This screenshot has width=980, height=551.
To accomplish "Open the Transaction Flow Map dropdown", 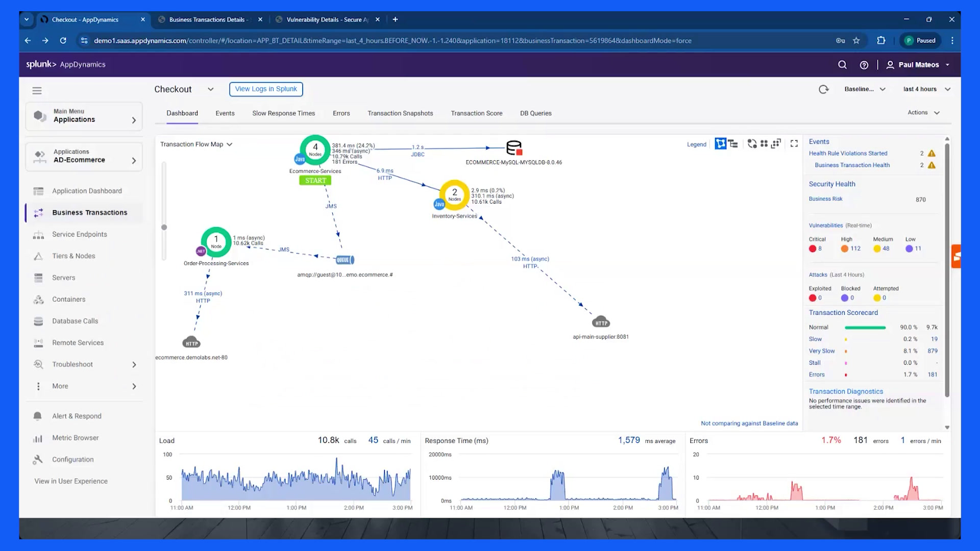I will [x=197, y=144].
